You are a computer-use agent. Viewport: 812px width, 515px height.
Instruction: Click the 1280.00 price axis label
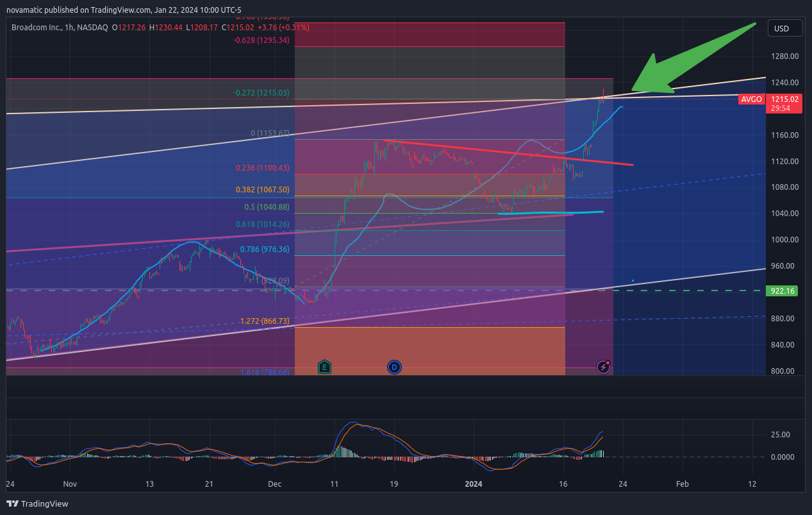point(785,56)
